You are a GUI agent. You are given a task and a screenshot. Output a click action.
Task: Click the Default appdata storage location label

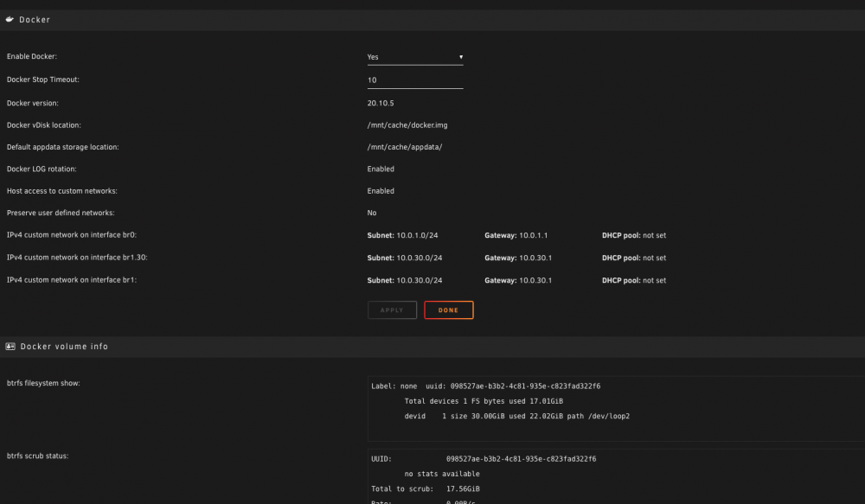62,147
